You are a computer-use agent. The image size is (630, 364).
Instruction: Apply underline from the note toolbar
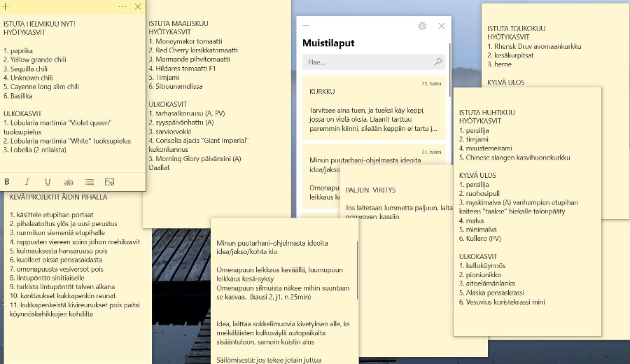[48, 182]
